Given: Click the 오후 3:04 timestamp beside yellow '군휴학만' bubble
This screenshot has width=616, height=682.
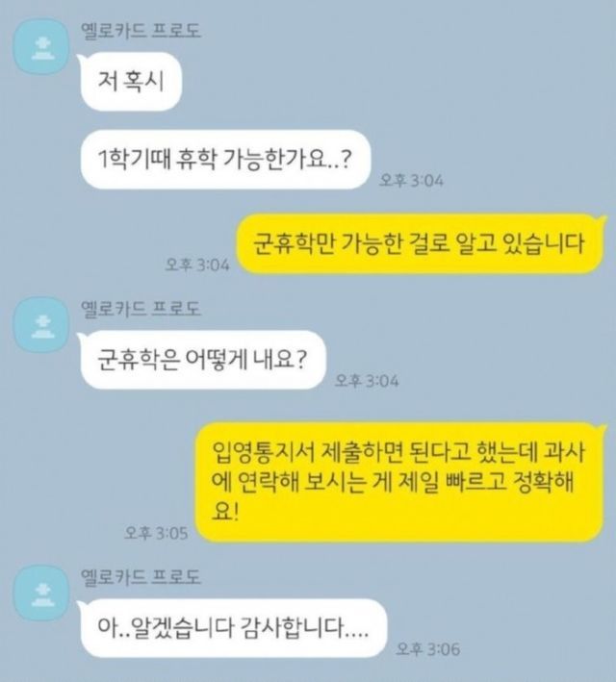Looking at the screenshot, I should [x=197, y=264].
